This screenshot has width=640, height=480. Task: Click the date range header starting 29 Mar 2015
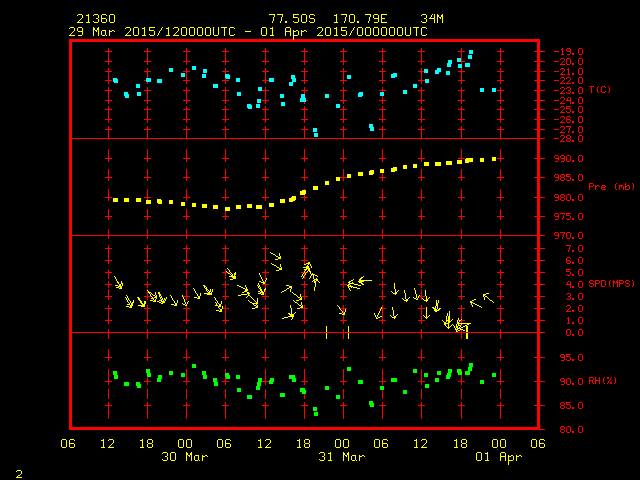247,32
